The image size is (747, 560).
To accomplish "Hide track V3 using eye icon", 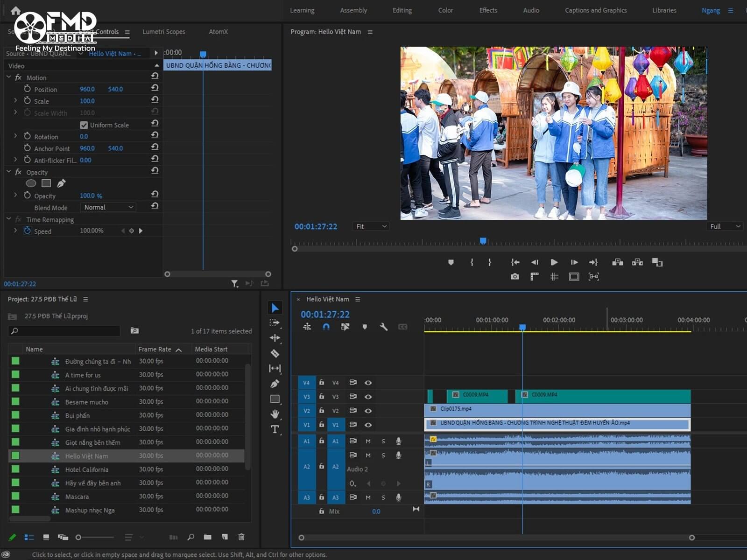I will tap(368, 397).
